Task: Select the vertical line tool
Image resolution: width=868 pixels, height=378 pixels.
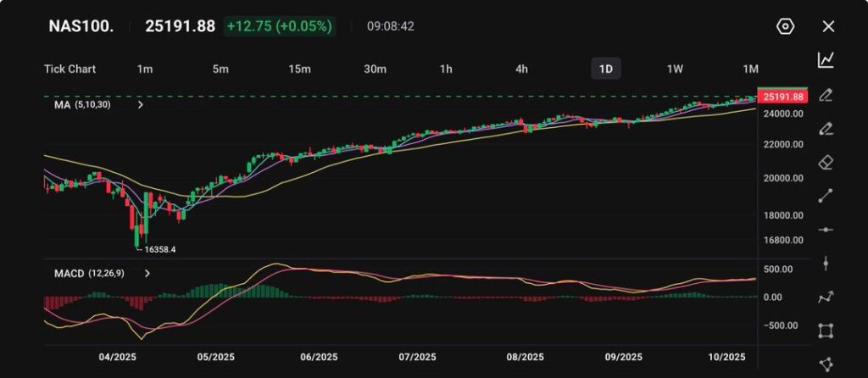Action: [826, 264]
